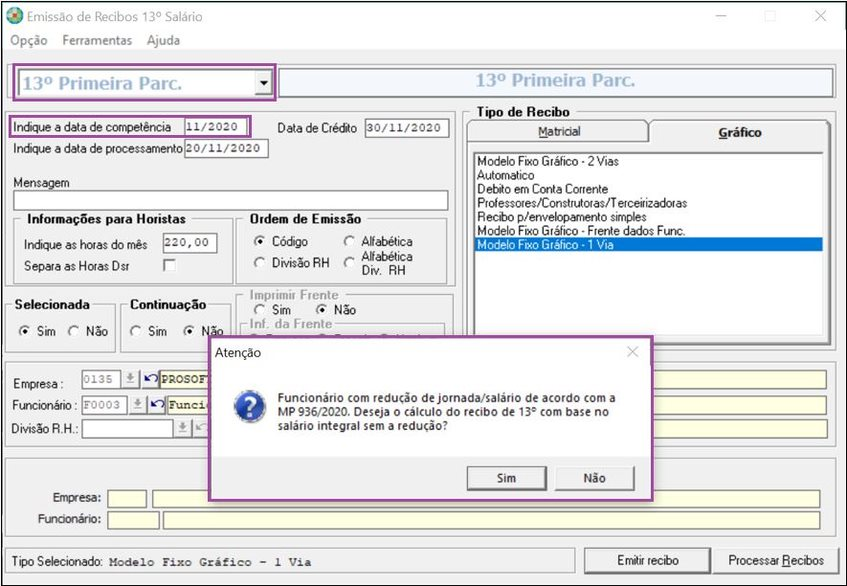This screenshot has width=847, height=586.
Task: Click the undo arrow icon next to Empresa code
Action: [x=151, y=379]
